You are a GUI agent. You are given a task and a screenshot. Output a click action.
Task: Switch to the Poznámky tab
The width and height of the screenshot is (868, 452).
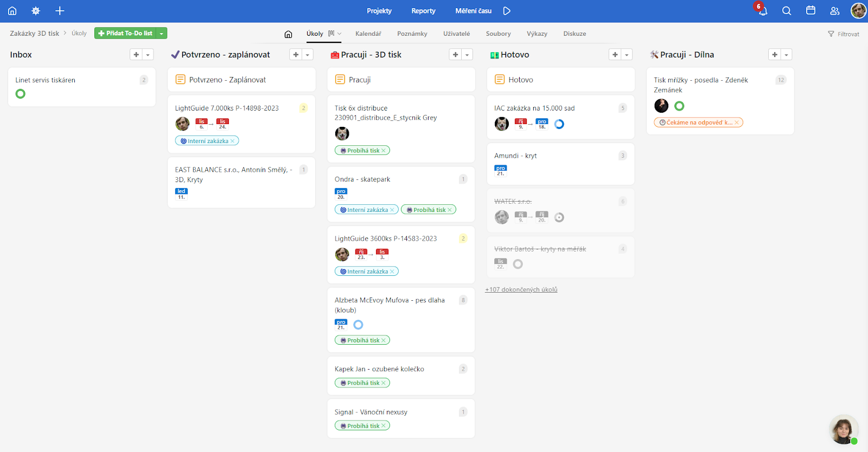(x=412, y=34)
